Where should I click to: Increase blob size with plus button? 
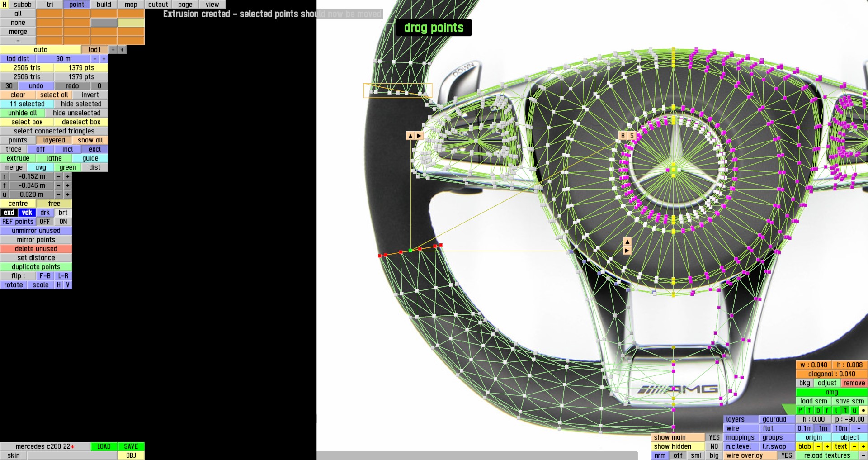click(827, 446)
